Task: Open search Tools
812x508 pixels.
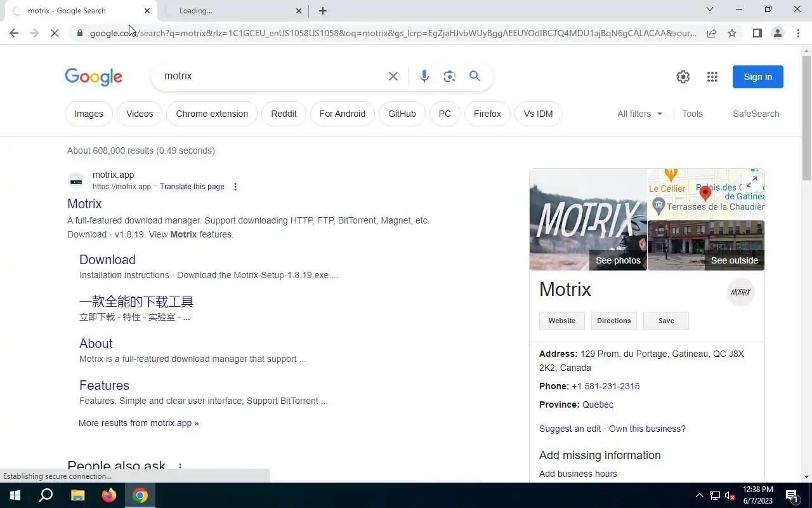Action: tap(692, 114)
